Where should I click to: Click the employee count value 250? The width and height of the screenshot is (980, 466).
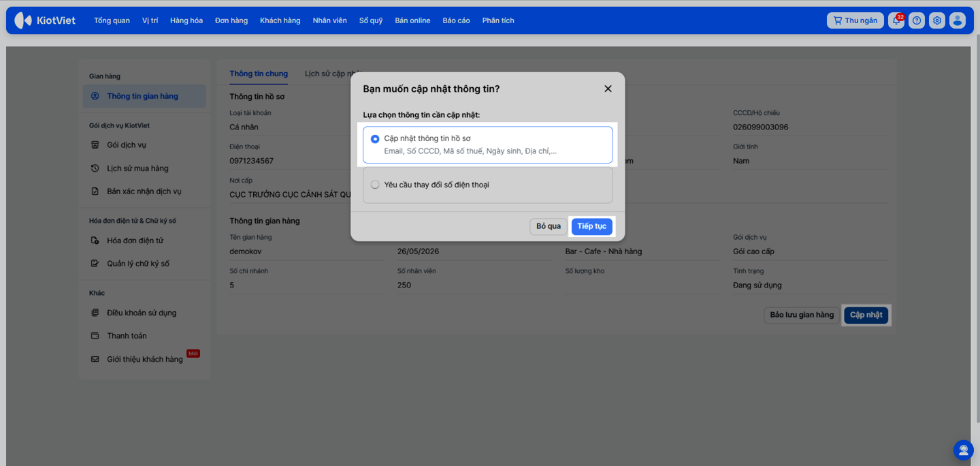click(x=404, y=285)
